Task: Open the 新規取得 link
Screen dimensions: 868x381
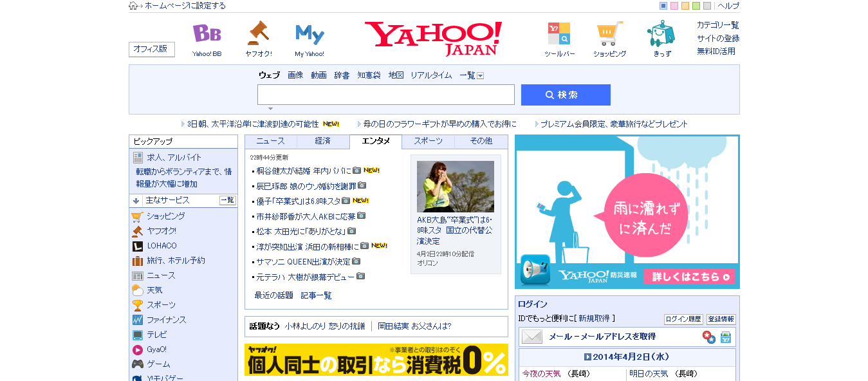Action: point(593,319)
